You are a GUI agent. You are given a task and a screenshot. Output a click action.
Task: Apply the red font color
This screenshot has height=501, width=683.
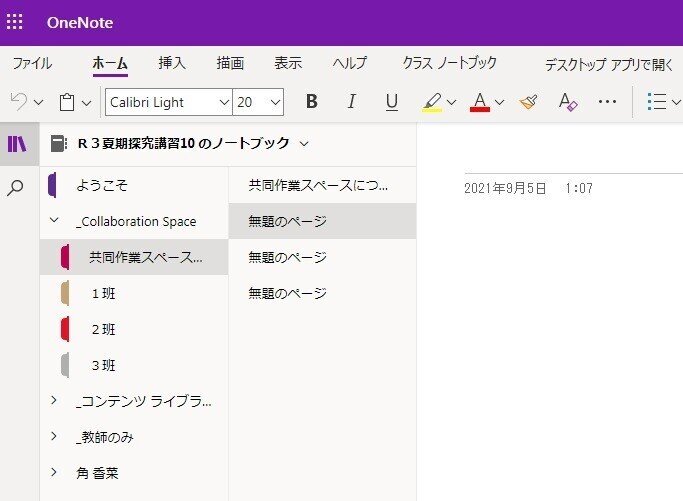click(480, 102)
